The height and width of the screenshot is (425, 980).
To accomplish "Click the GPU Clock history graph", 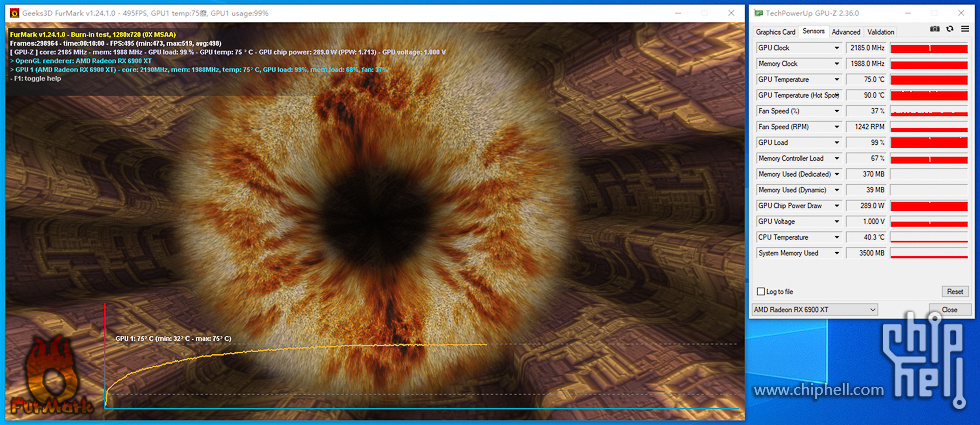I will pos(929,48).
